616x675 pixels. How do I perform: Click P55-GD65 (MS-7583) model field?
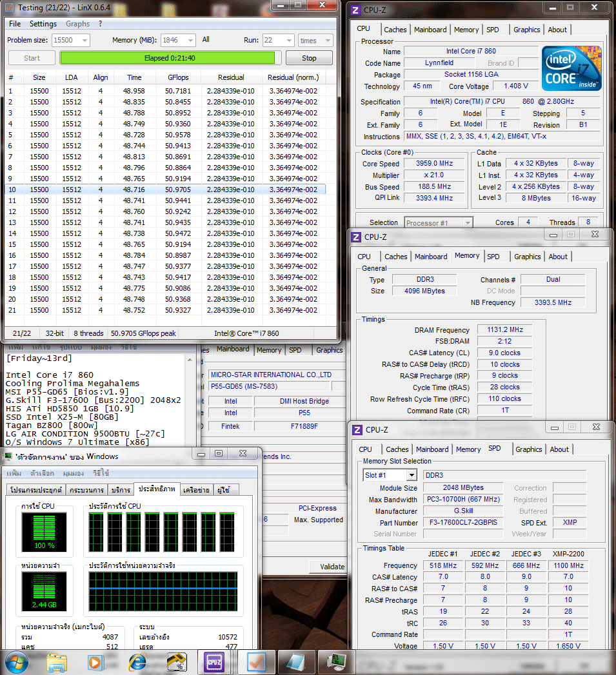click(x=270, y=386)
